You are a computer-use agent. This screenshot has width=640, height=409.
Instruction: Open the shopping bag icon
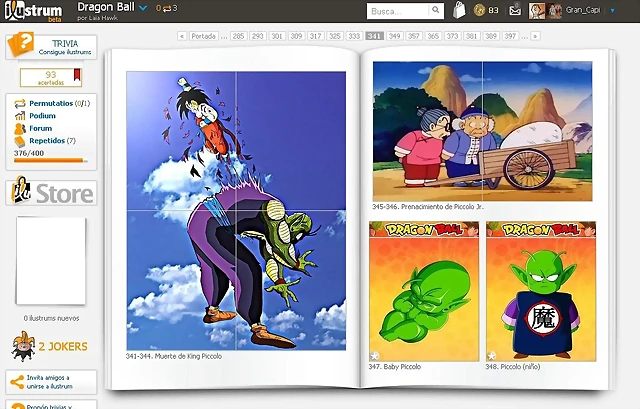pos(459,10)
